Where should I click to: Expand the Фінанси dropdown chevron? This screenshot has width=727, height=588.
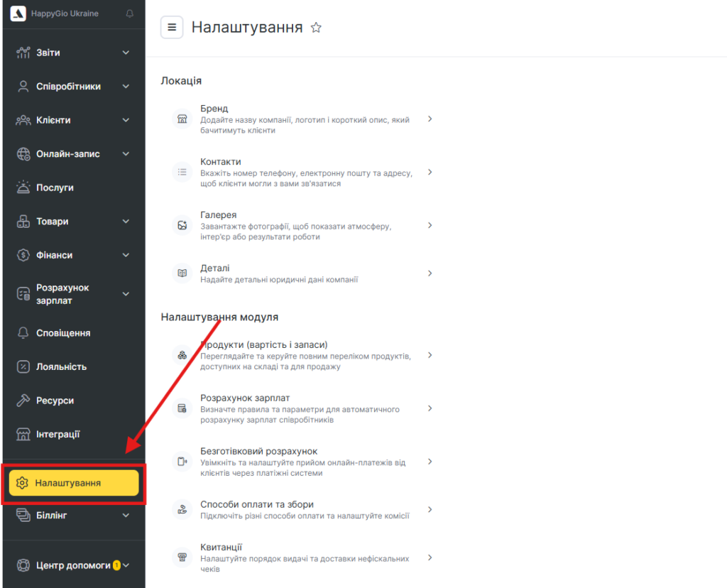126,255
